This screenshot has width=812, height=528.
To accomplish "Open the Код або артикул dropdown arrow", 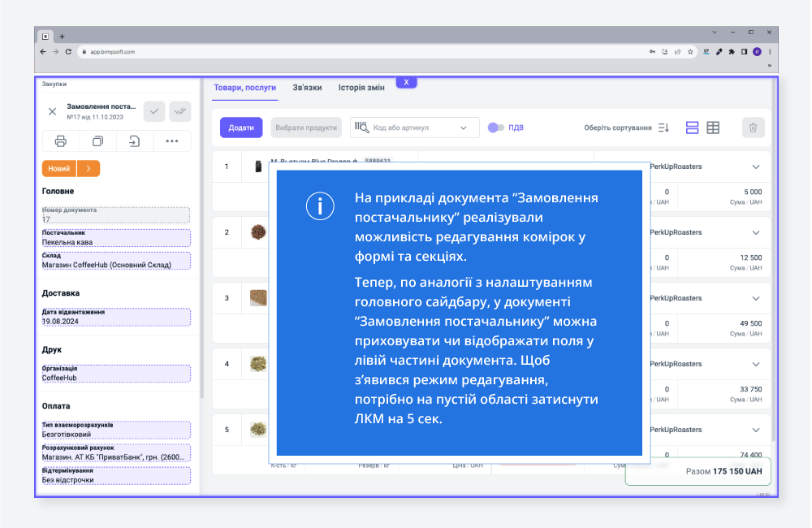I will tap(464, 128).
